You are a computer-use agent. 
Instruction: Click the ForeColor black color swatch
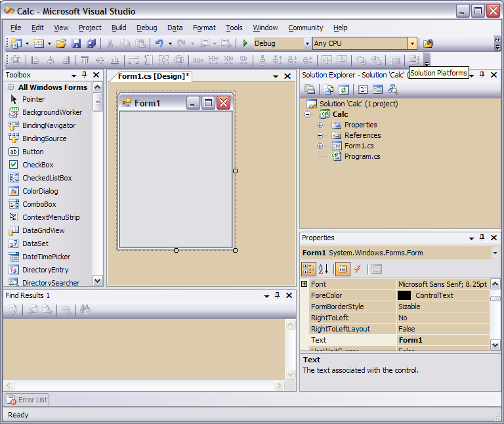pos(404,295)
